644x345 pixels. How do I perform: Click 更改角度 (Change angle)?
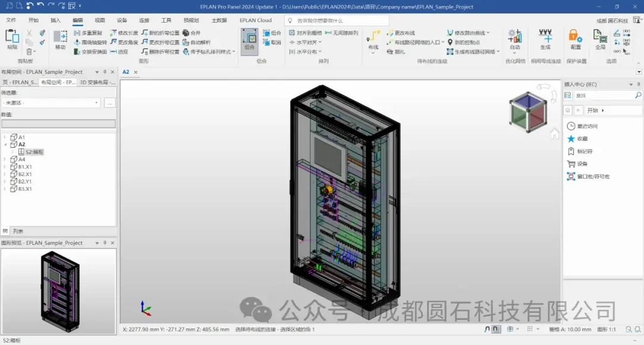tap(124, 42)
